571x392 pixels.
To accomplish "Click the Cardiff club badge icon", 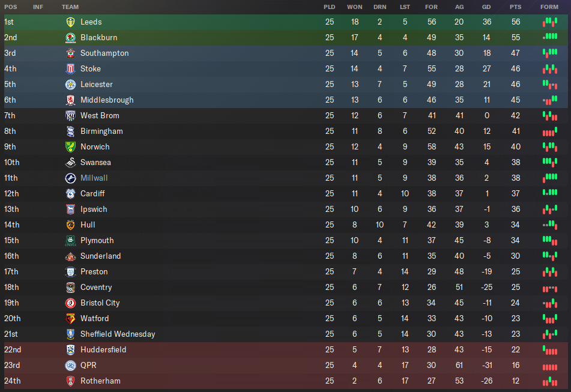I will [70, 194].
